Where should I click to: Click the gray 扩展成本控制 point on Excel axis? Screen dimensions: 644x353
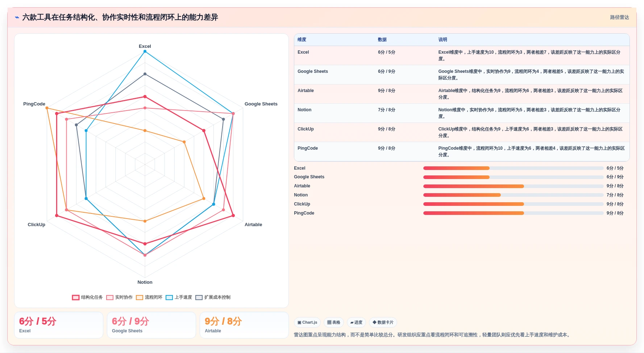coord(145,74)
